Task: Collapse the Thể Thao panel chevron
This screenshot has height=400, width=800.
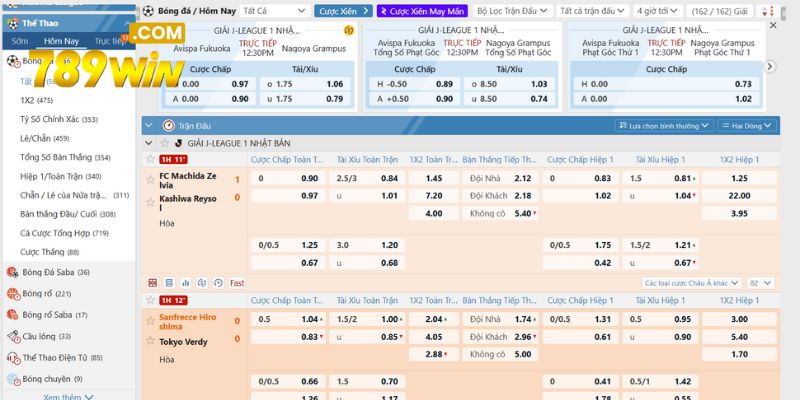Action: [x=127, y=23]
